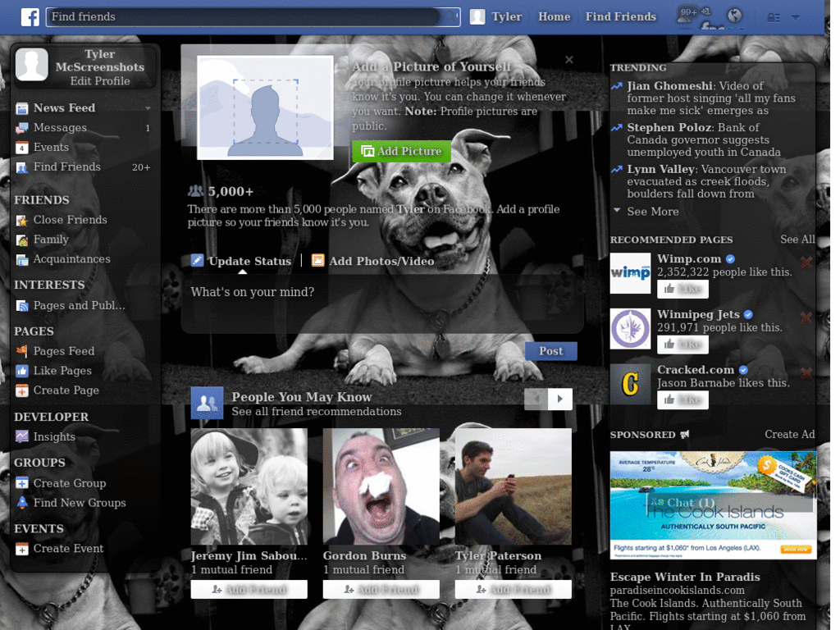Image resolution: width=840 pixels, height=630 pixels.
Task: Open the globe notifications icon
Action: tap(734, 16)
